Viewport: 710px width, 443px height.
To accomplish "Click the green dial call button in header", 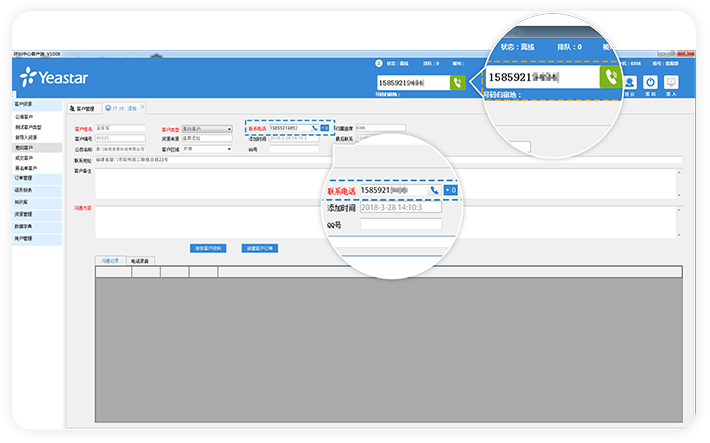I will pyautogui.click(x=457, y=83).
